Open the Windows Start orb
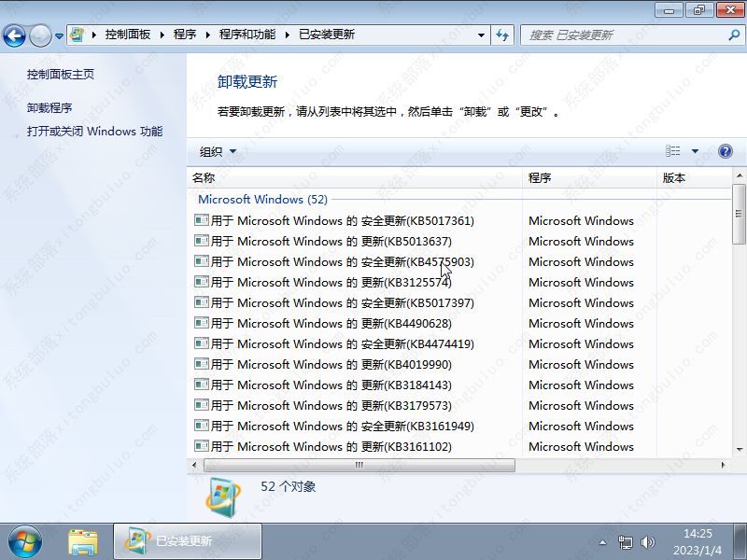 25,540
